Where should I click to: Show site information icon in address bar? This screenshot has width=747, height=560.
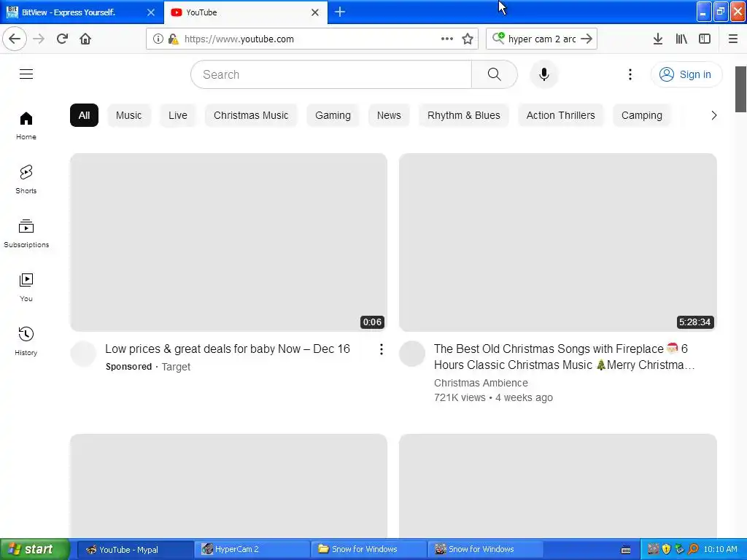coord(158,39)
